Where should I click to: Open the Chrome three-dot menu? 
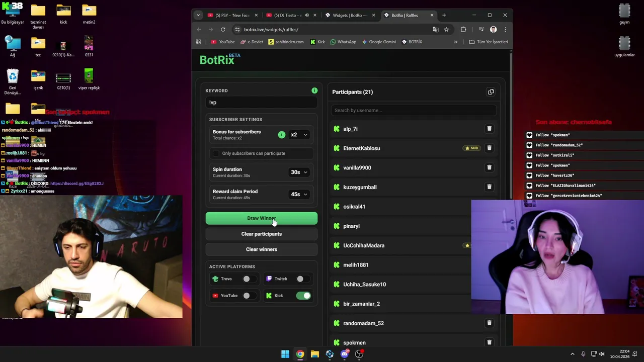point(505,29)
